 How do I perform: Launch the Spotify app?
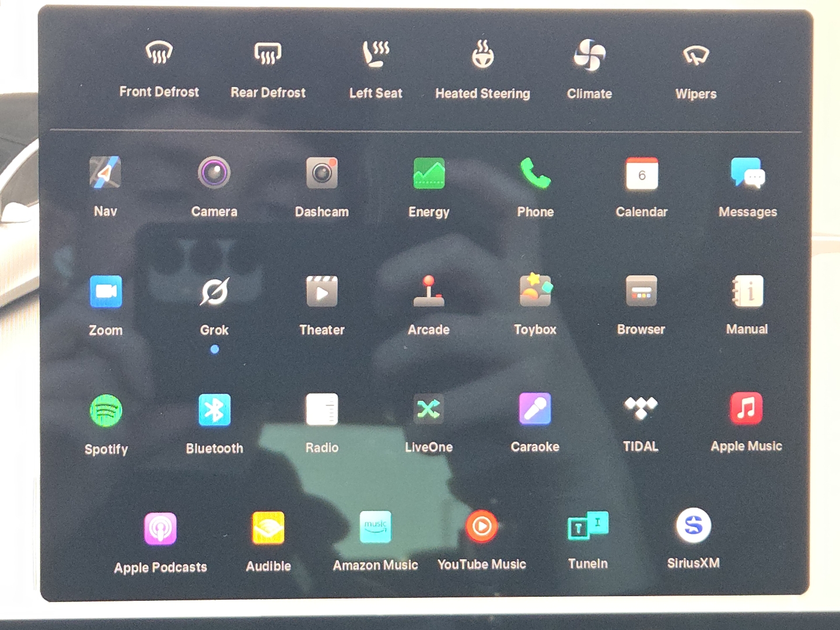click(x=106, y=411)
